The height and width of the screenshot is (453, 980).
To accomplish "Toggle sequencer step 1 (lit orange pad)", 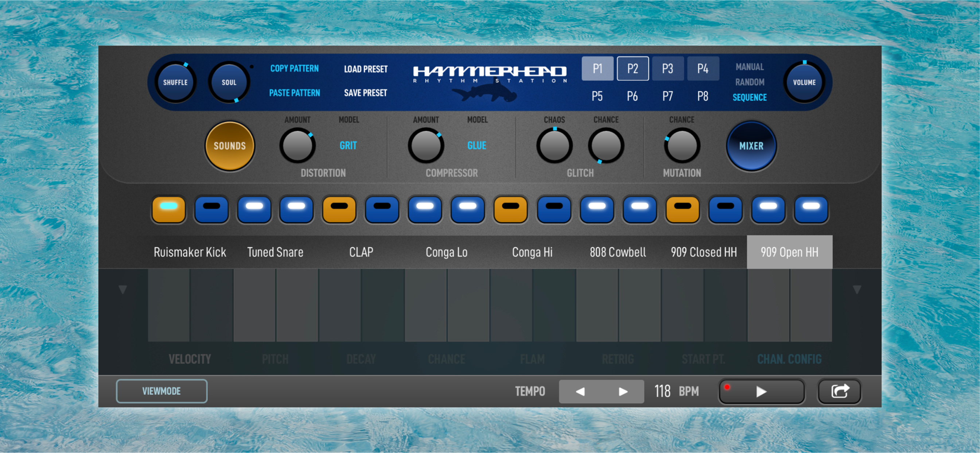I will click(x=168, y=209).
